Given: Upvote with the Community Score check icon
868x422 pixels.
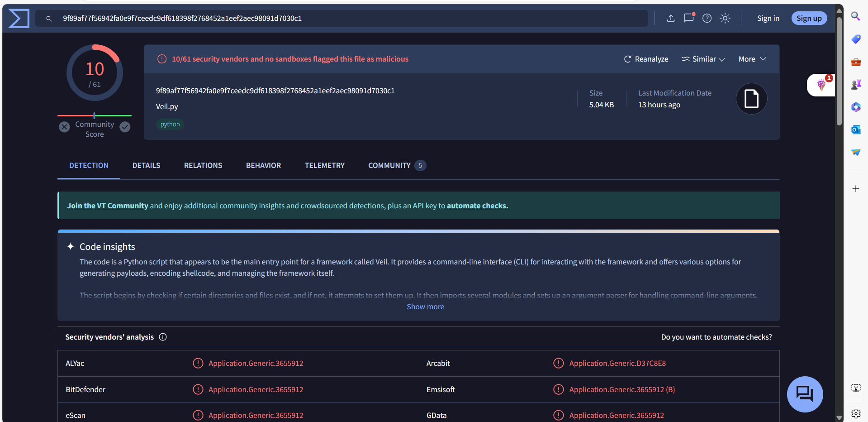Looking at the screenshot, I should click(x=125, y=127).
